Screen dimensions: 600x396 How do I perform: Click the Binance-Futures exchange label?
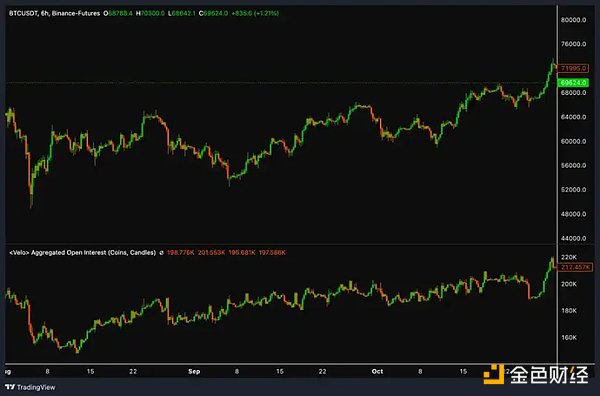[76, 13]
